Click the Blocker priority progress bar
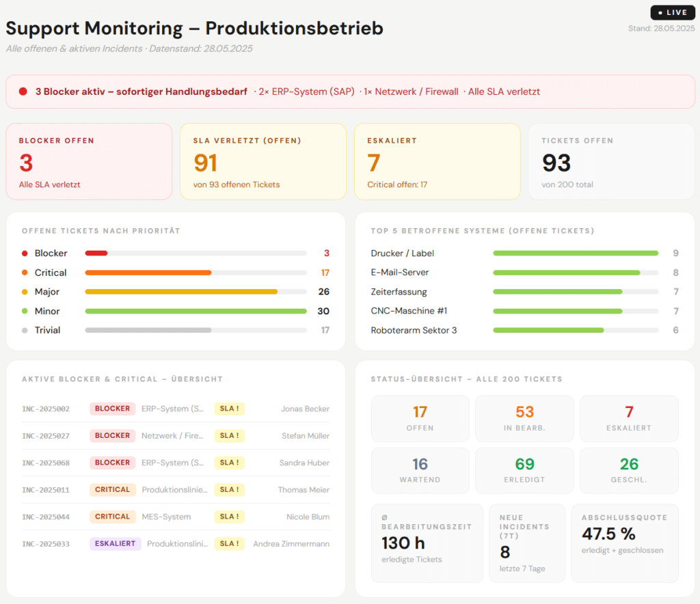Screen dimensions: 700x604 [196, 253]
